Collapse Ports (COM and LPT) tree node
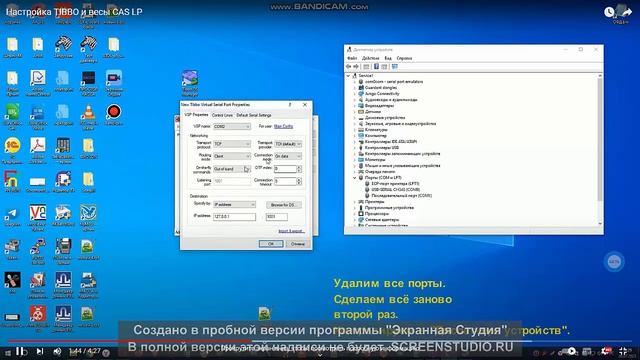 pyautogui.click(x=354, y=178)
